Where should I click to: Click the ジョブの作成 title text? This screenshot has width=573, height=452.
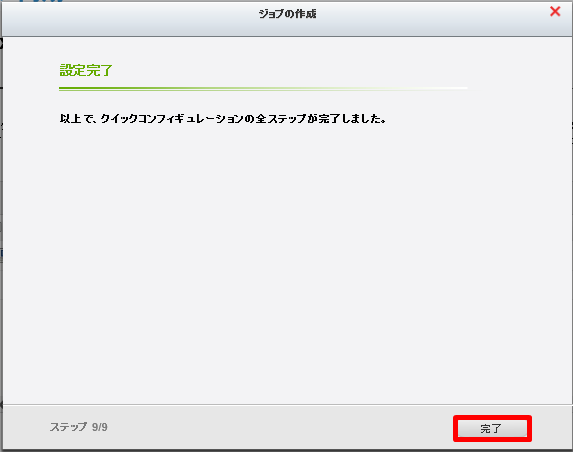click(287, 14)
